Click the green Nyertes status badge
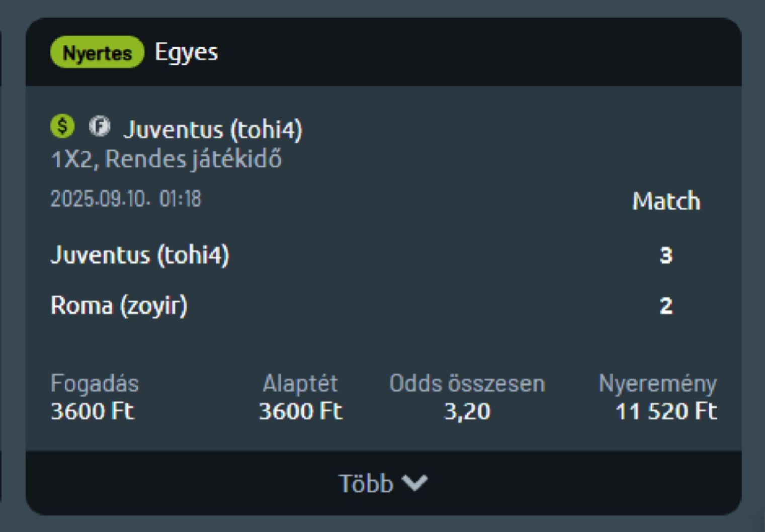Image resolution: width=765 pixels, height=532 pixels. pos(97,52)
